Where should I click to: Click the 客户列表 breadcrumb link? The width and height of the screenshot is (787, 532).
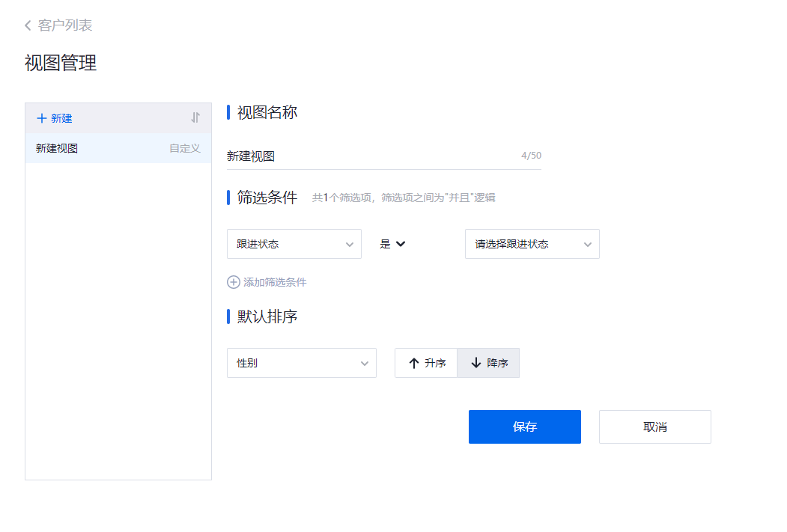[65, 25]
